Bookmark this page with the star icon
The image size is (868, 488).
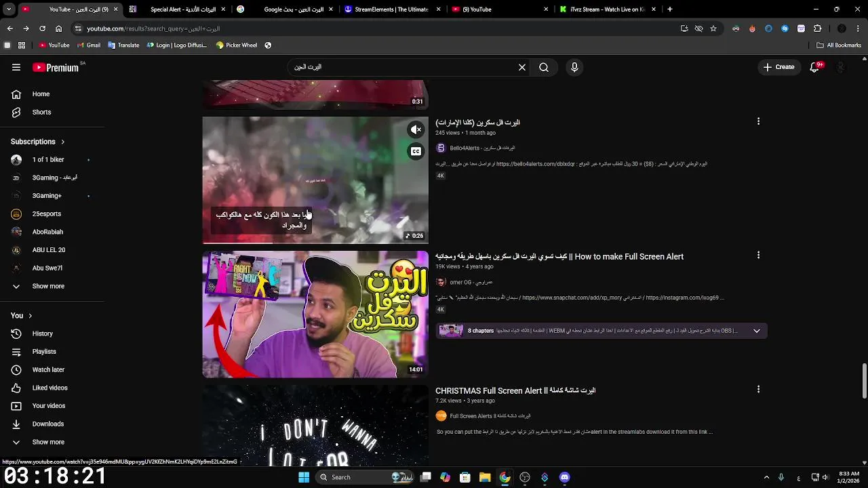point(713,28)
